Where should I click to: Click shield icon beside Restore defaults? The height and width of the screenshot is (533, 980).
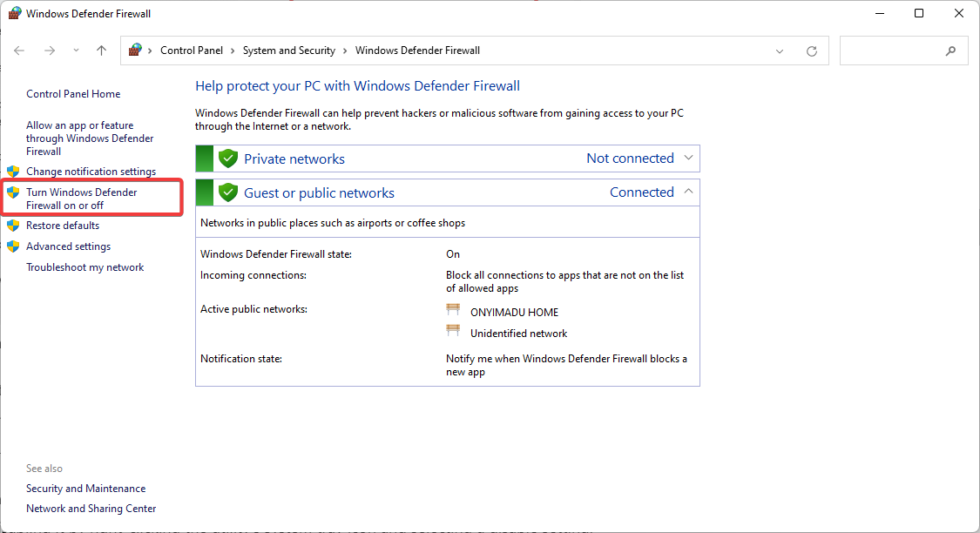(13, 226)
